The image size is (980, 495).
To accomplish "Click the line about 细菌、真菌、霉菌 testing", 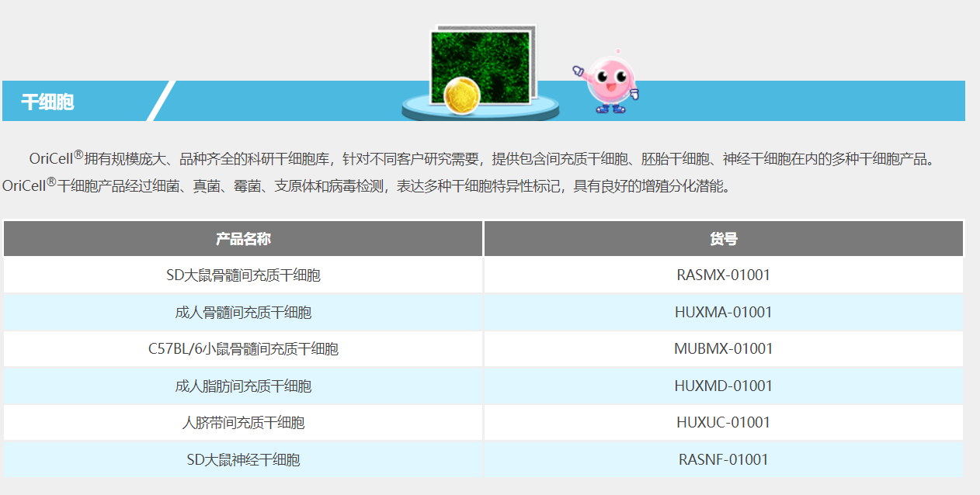I will click(x=367, y=187).
